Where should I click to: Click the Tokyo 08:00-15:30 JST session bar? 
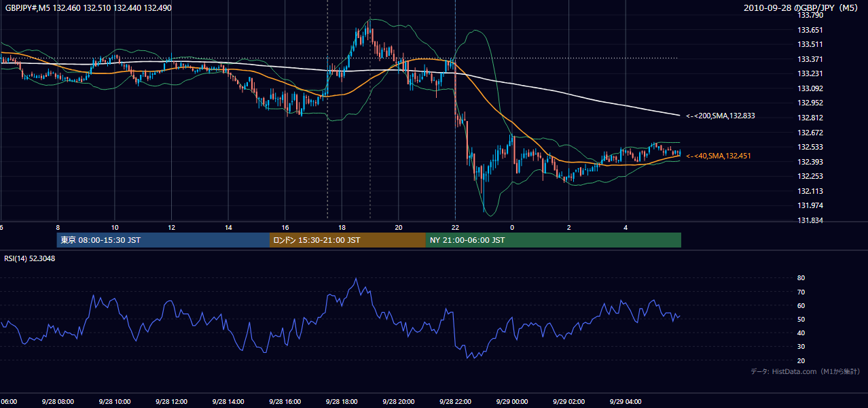tap(163, 240)
